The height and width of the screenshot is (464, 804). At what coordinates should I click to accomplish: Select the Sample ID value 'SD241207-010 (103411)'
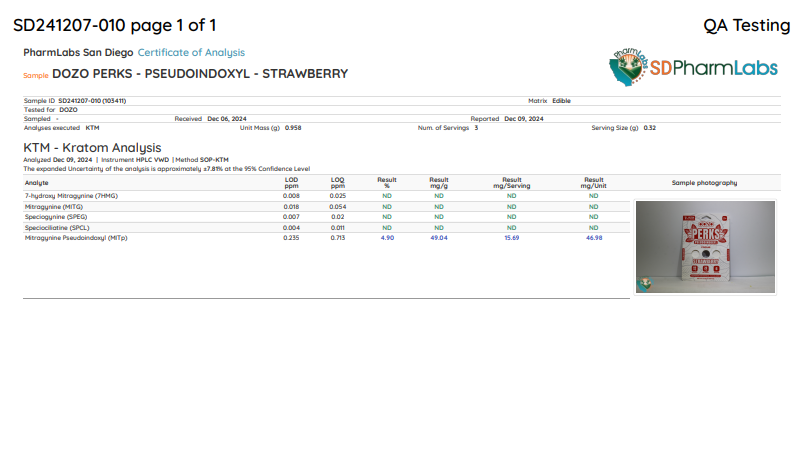click(92, 101)
